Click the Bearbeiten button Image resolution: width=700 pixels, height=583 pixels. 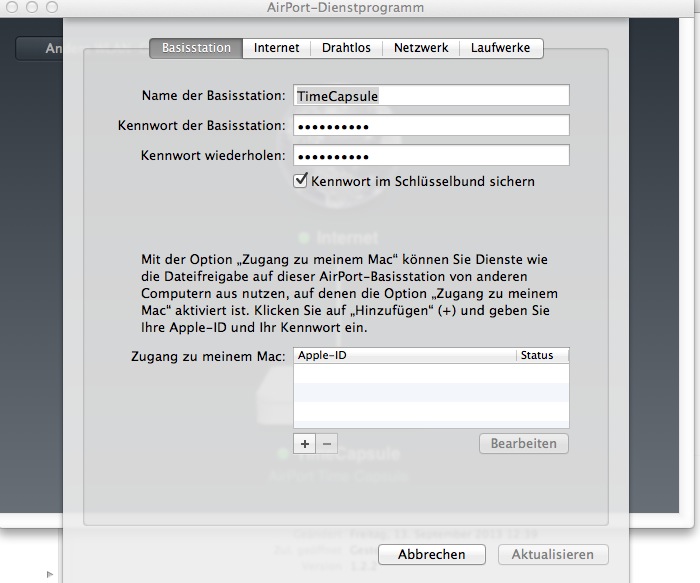tap(524, 444)
